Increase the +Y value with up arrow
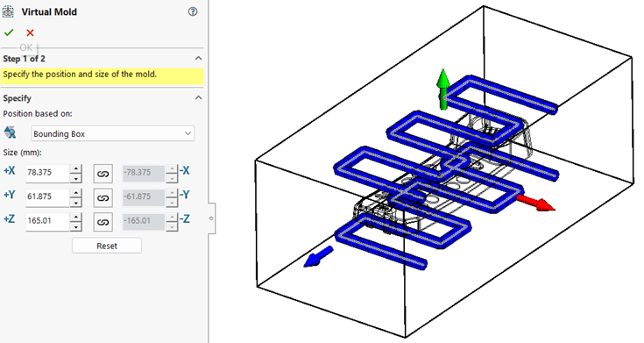This screenshot has width=644, height=343. (75, 193)
